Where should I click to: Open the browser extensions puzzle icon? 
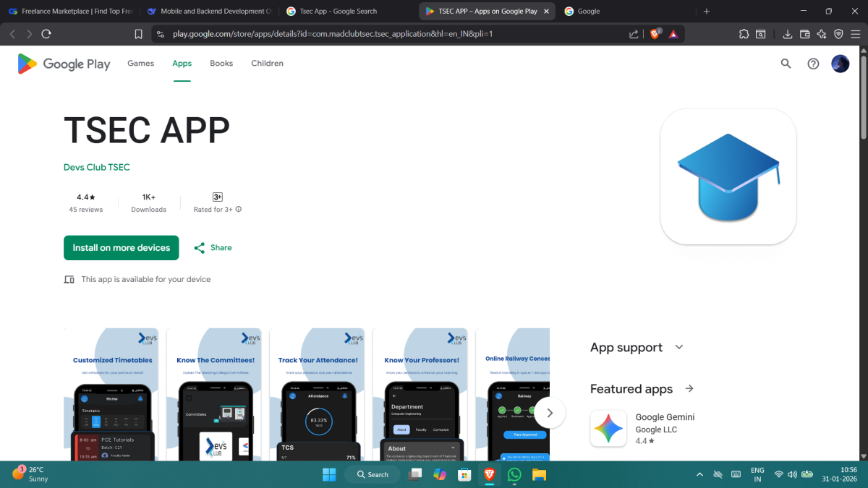coord(744,34)
